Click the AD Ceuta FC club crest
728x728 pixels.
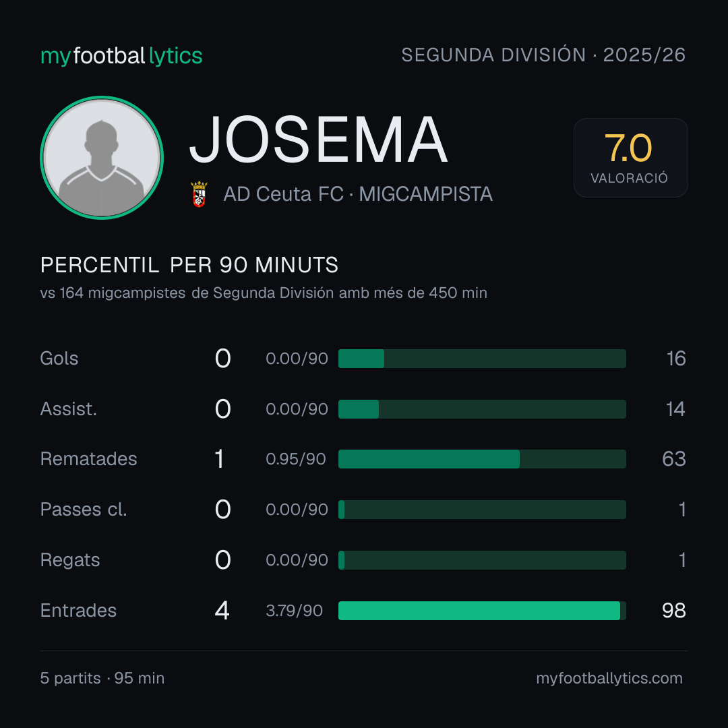pyautogui.click(x=199, y=194)
